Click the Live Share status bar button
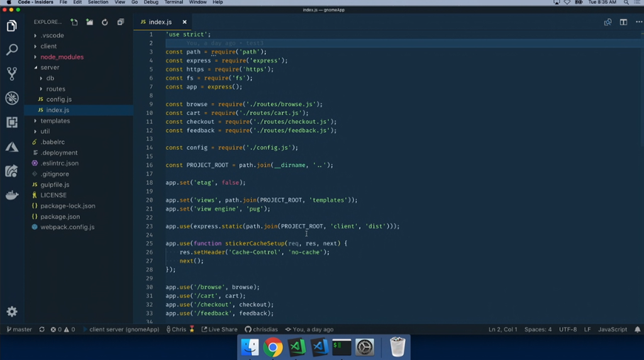The width and height of the screenshot is (644, 360). [219, 329]
